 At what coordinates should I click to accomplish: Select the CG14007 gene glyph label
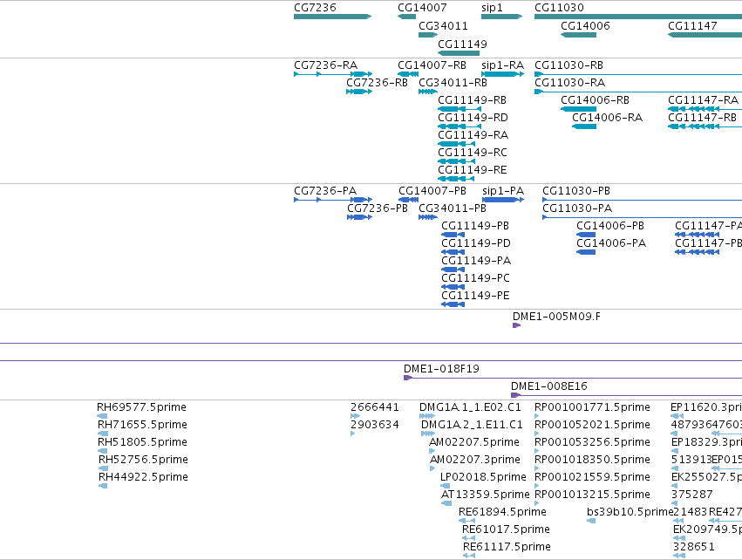tap(422, 8)
